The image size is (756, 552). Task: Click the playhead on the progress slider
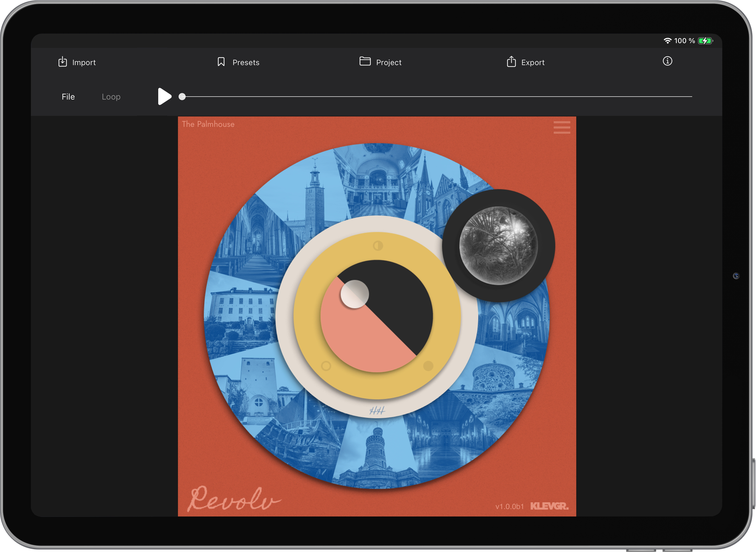(x=182, y=96)
